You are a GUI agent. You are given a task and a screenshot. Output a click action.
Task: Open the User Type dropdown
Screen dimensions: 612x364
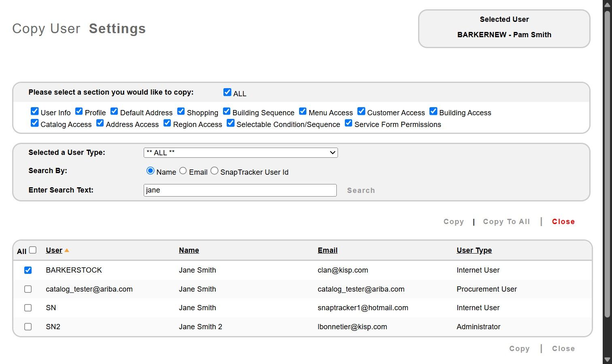point(240,152)
